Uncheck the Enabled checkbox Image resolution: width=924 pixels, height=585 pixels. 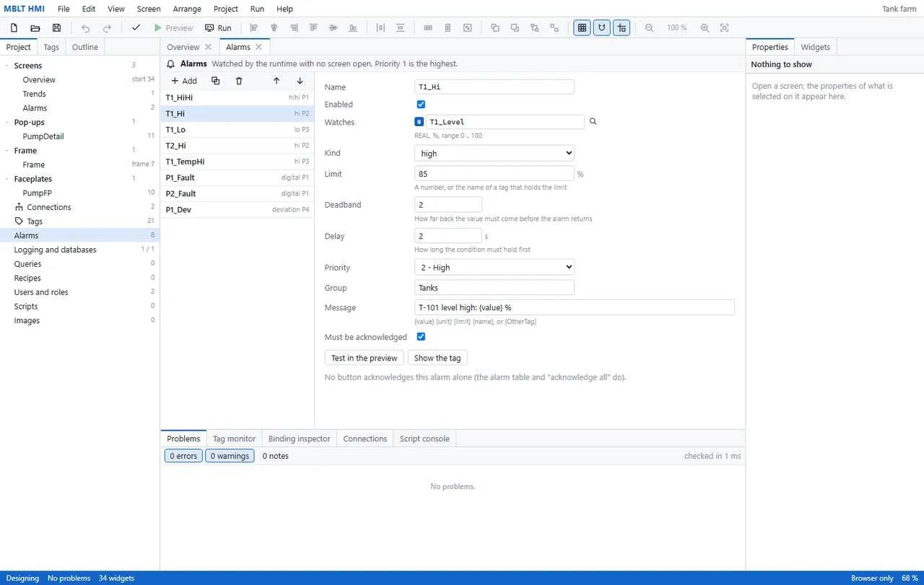pos(422,105)
